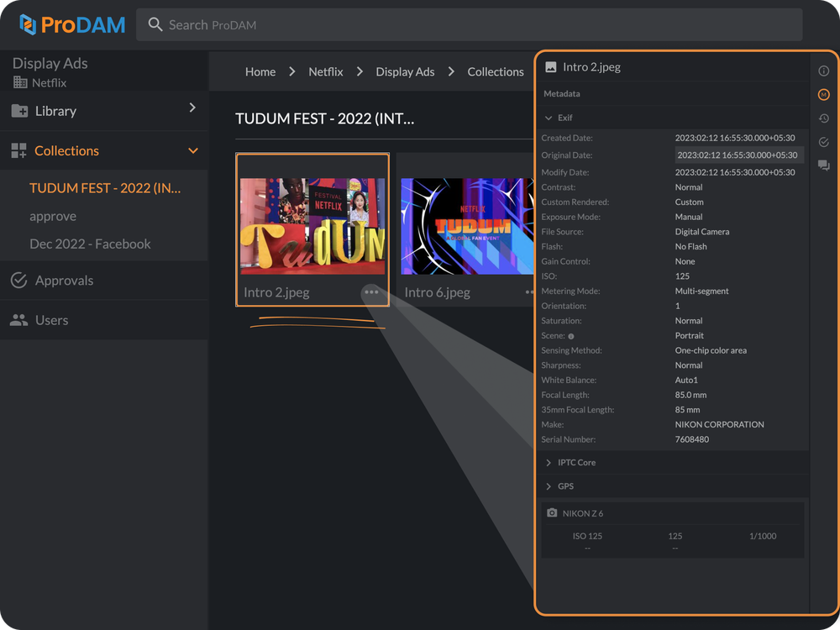Go to Netflix breadcrumb
Screen dimensions: 840x630
(326, 71)
